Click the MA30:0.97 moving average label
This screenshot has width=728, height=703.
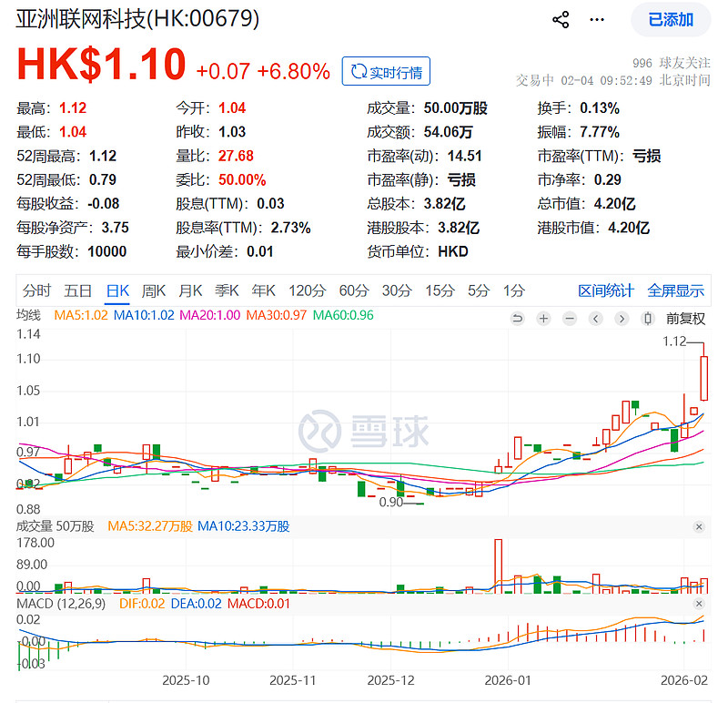(277, 315)
